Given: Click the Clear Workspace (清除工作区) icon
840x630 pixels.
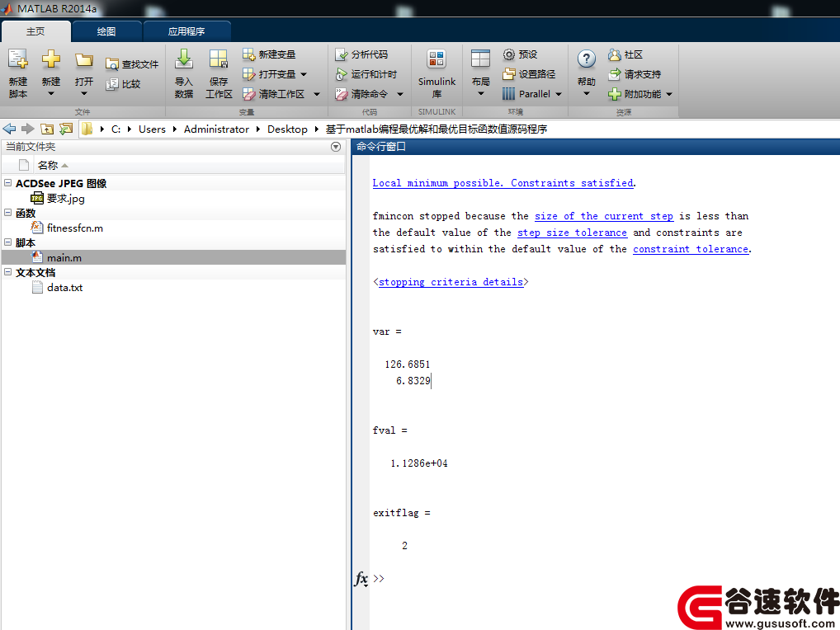Looking at the screenshot, I should pos(248,94).
